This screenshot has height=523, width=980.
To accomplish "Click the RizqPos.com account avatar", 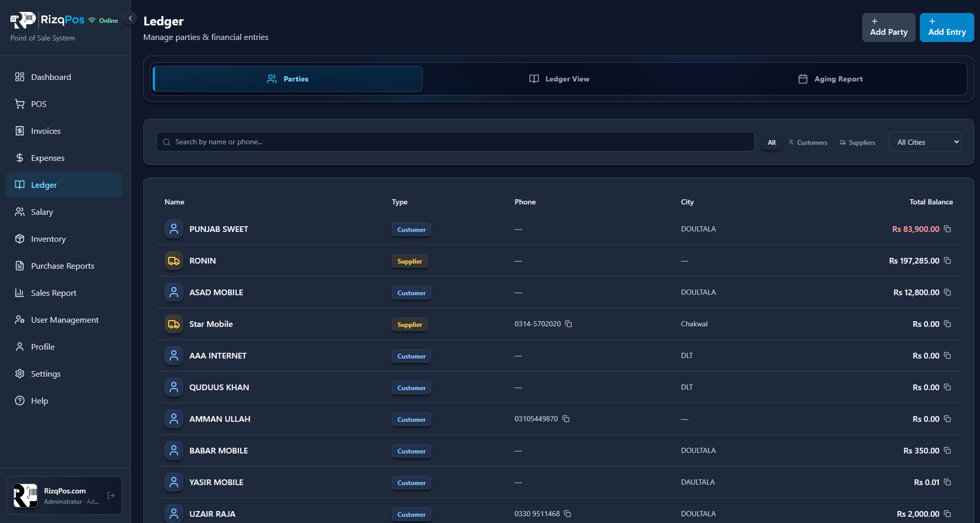I will (25, 496).
